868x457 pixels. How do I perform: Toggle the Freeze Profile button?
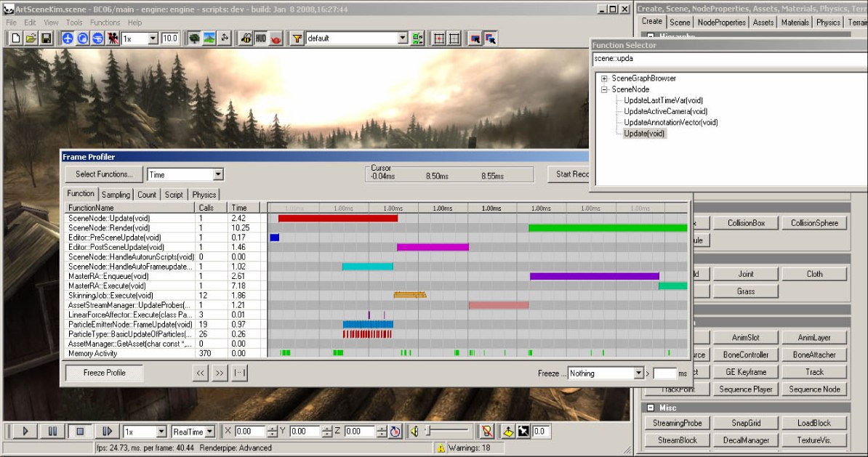[104, 373]
